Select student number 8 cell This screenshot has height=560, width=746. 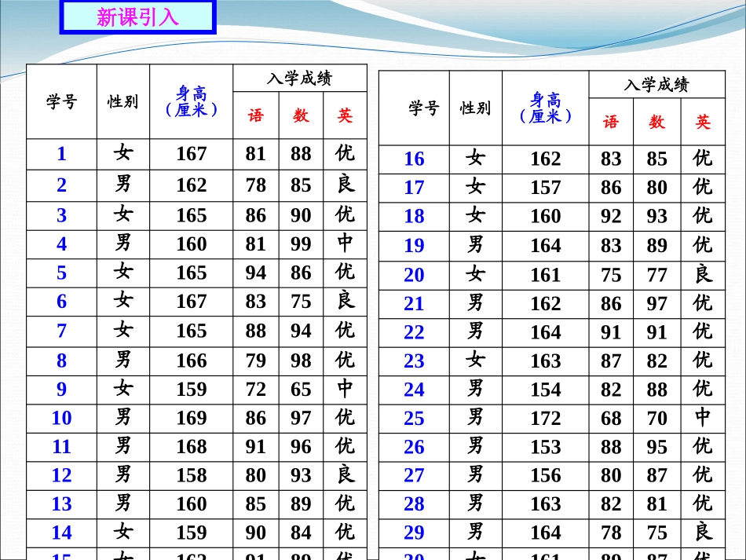tap(61, 361)
